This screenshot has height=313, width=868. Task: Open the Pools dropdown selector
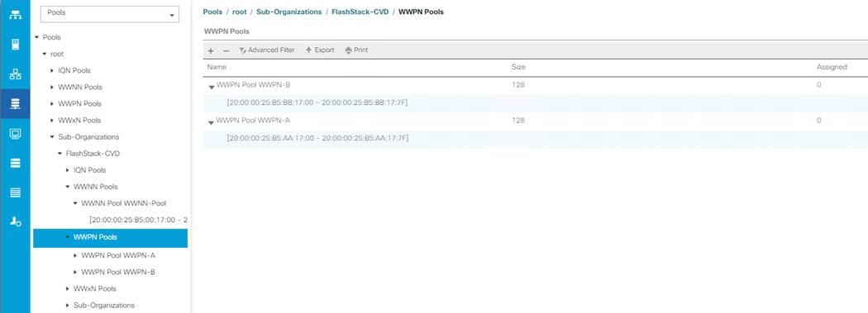tap(110, 13)
